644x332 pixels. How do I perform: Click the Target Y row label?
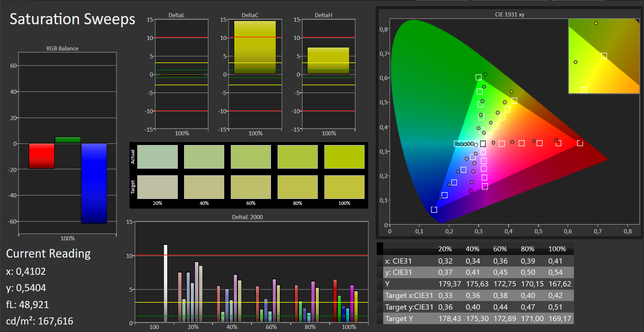tap(399, 319)
